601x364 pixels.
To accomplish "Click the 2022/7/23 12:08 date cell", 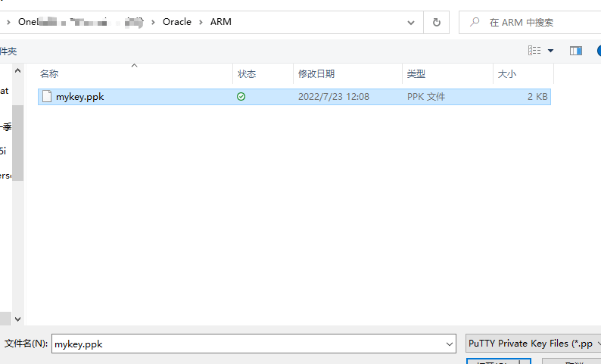I will click(x=334, y=97).
